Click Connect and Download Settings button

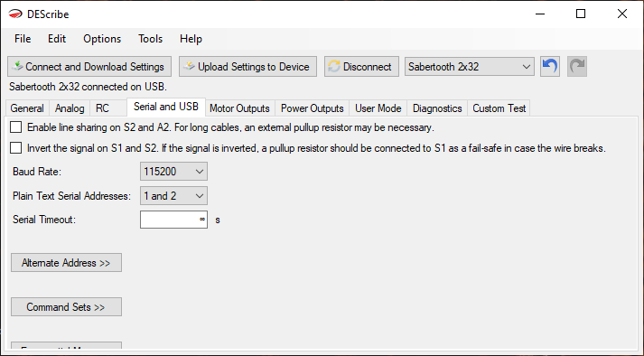89,67
